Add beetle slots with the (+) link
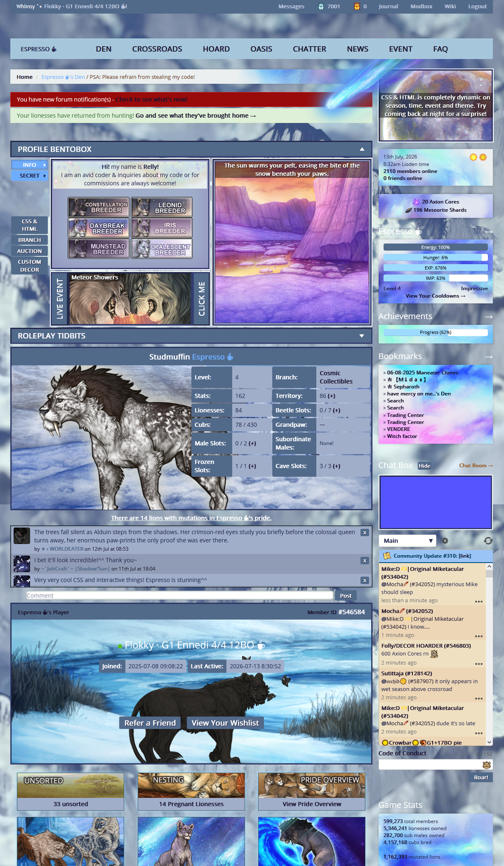 pos(337,410)
